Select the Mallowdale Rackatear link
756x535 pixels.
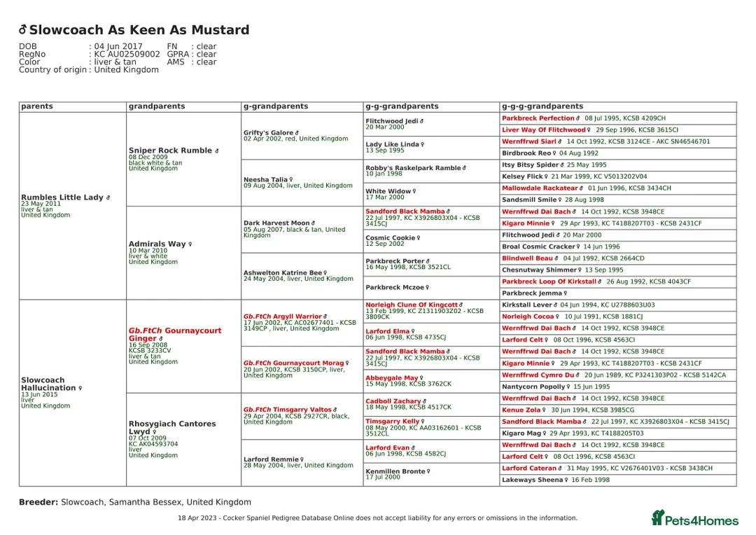tap(539, 188)
